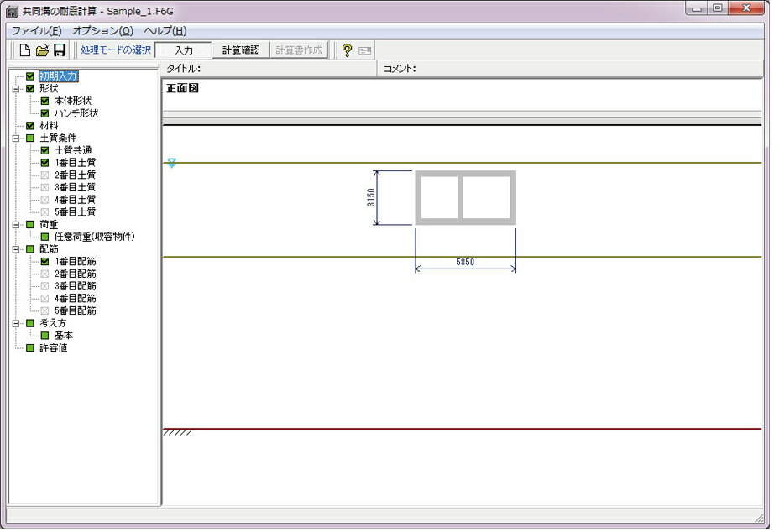The height and width of the screenshot is (532, 774).
Task: Click the green square icon beside 許容値
Action: tap(30, 348)
